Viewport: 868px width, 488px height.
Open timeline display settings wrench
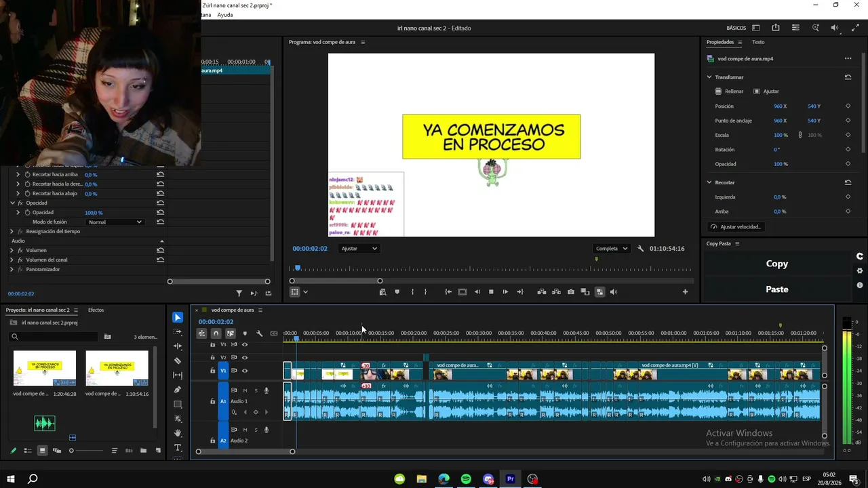259,333
